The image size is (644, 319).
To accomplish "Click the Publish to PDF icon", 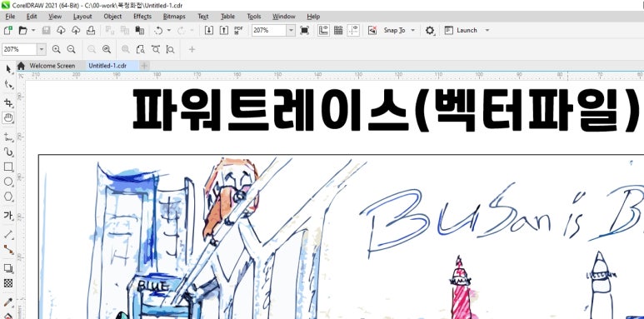I will point(238,30).
